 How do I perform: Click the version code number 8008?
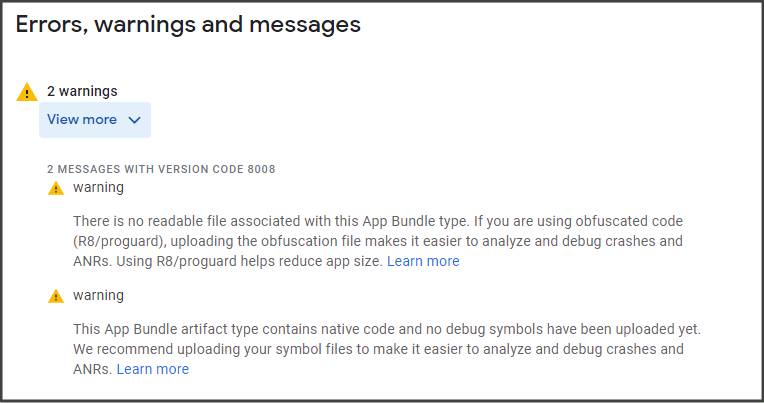[259, 169]
